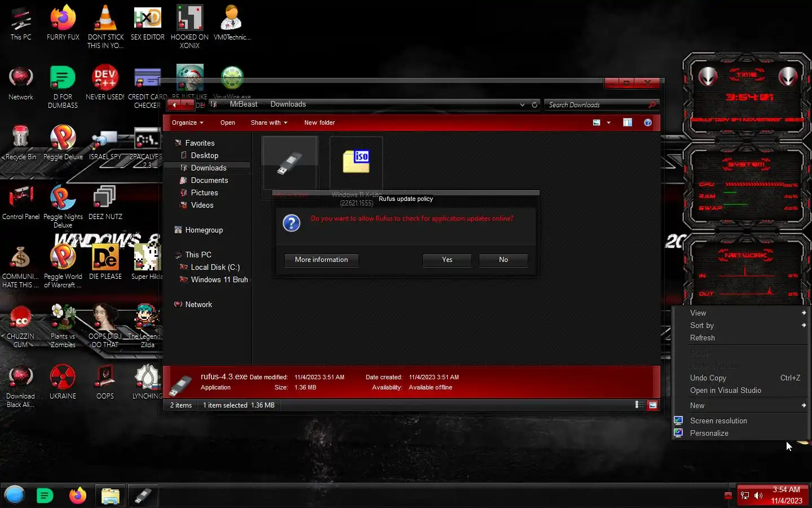Click Open in Visual Studio menu entry
Image resolution: width=812 pixels, height=508 pixels.
click(740, 391)
